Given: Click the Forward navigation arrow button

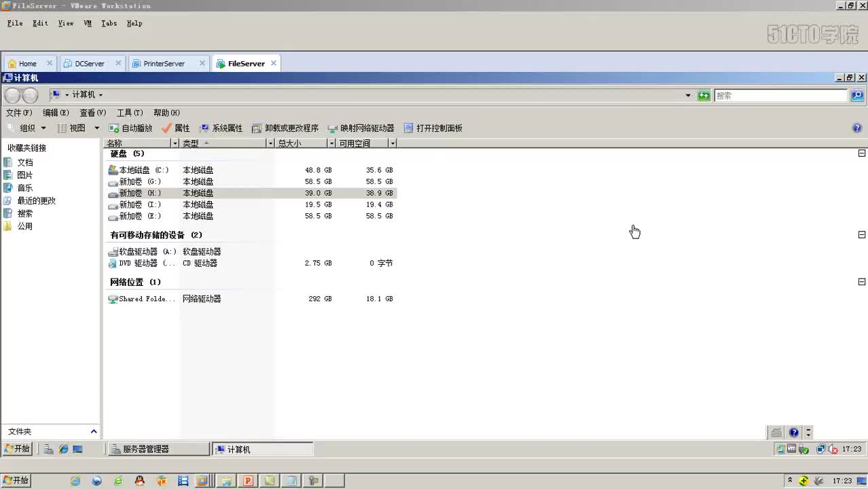Looking at the screenshot, I should pyautogui.click(x=30, y=96).
